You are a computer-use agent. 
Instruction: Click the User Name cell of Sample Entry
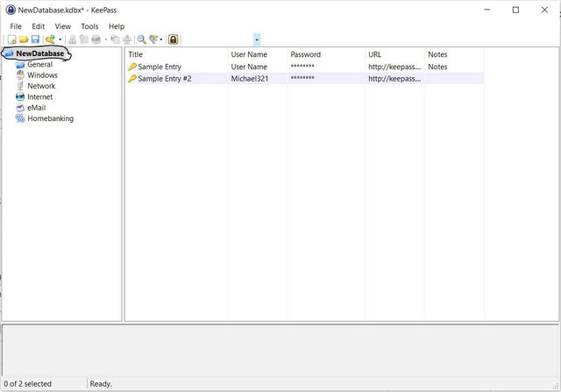(x=249, y=67)
